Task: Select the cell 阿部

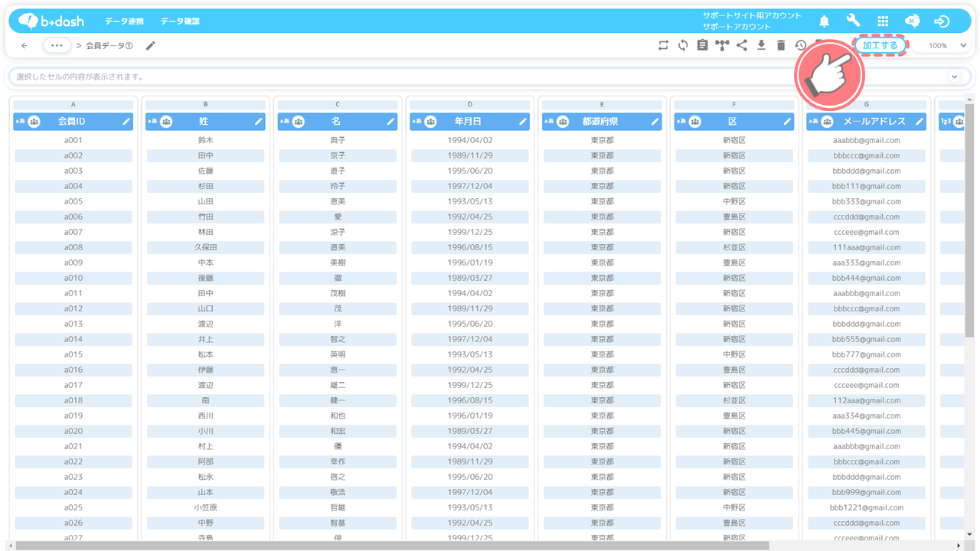Action: pyautogui.click(x=205, y=461)
